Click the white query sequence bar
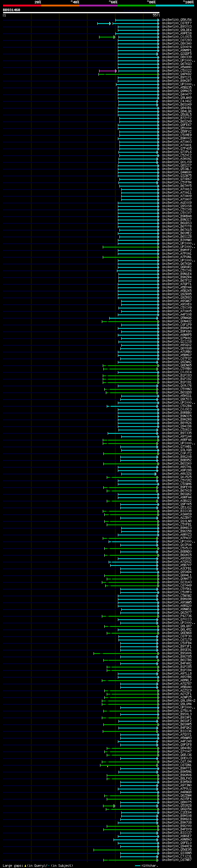197x868 pixels. tap(81, 12)
